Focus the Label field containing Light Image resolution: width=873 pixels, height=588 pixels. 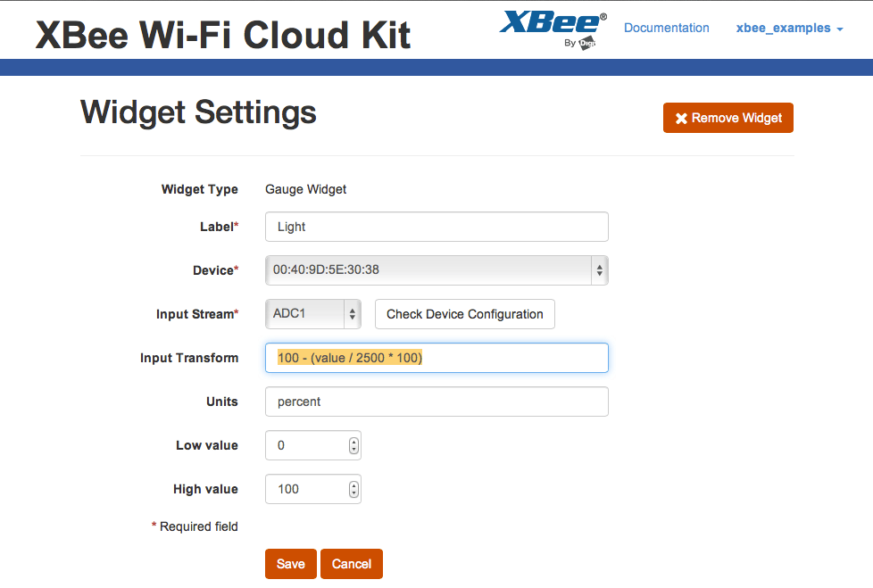pos(436,227)
